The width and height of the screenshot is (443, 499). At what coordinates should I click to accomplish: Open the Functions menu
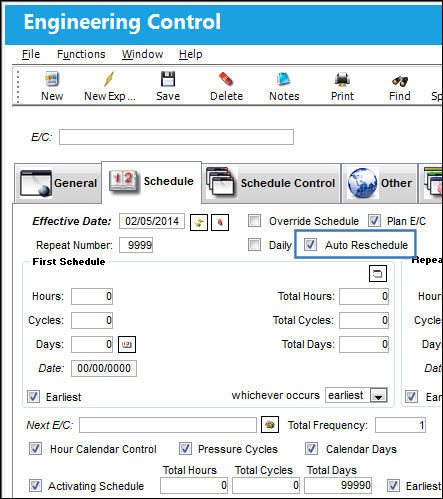coord(81,54)
